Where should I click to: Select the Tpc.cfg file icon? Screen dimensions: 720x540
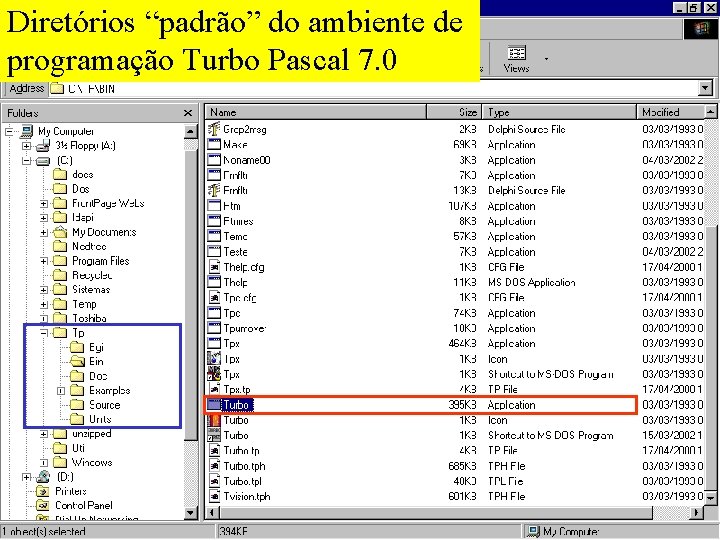click(214, 298)
